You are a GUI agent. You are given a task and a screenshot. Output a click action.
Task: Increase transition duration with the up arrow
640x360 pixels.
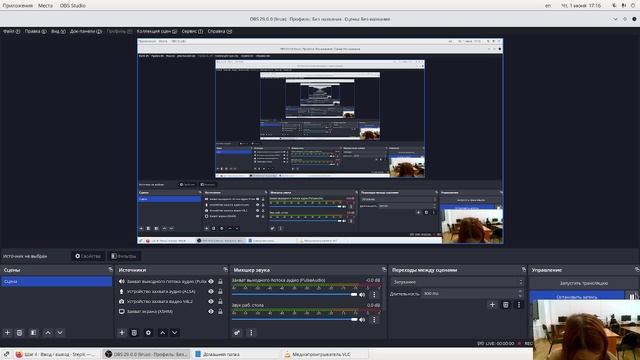(520, 291)
